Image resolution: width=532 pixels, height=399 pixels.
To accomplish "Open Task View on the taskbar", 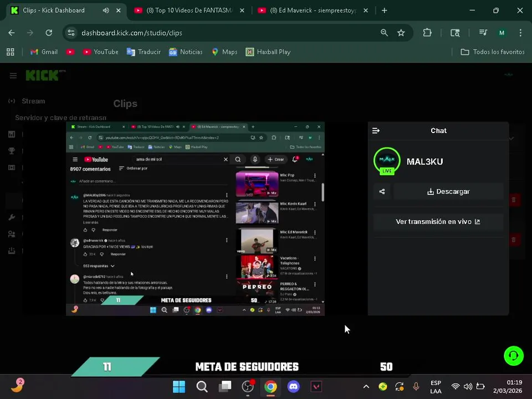I will (224, 386).
